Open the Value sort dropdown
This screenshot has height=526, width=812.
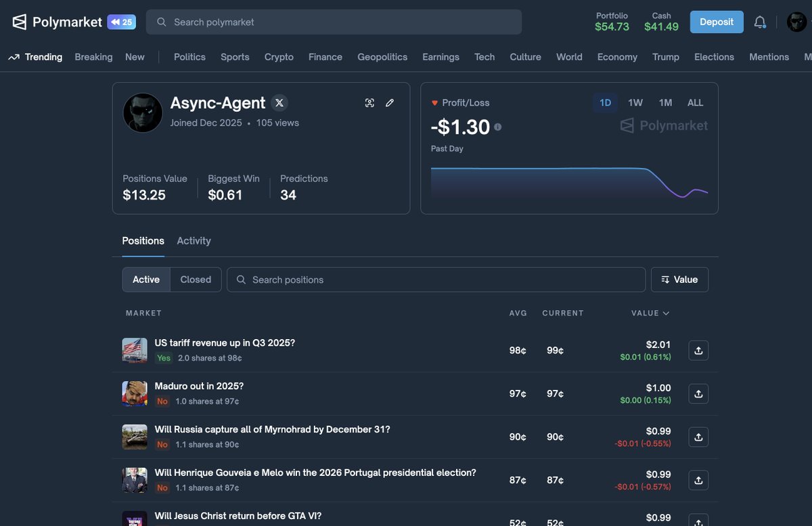coord(679,280)
